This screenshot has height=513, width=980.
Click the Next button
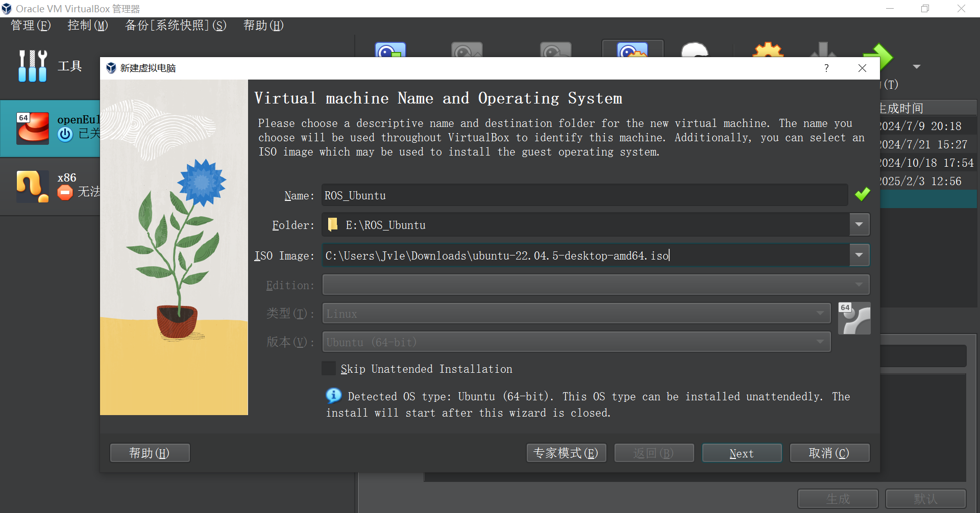click(741, 453)
